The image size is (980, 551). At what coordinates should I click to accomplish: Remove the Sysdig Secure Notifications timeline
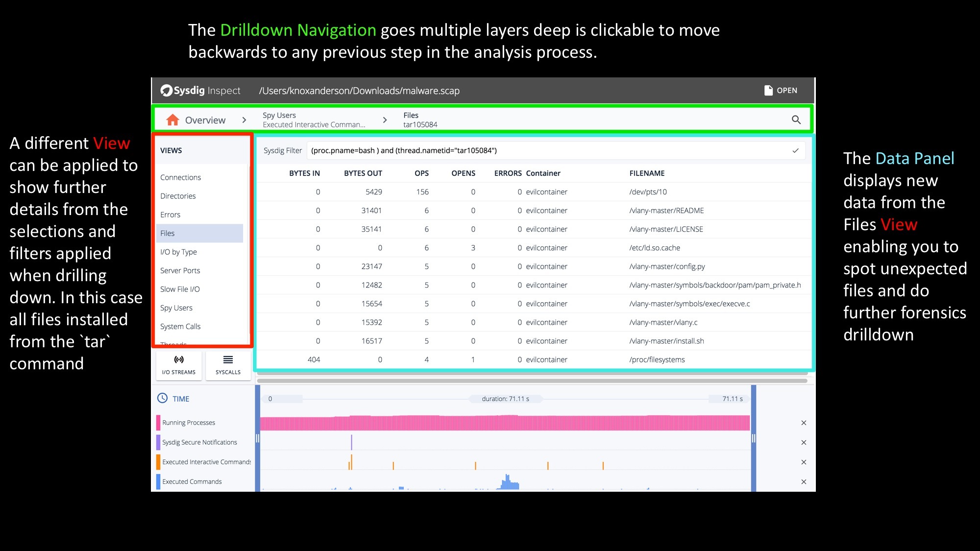(x=804, y=442)
